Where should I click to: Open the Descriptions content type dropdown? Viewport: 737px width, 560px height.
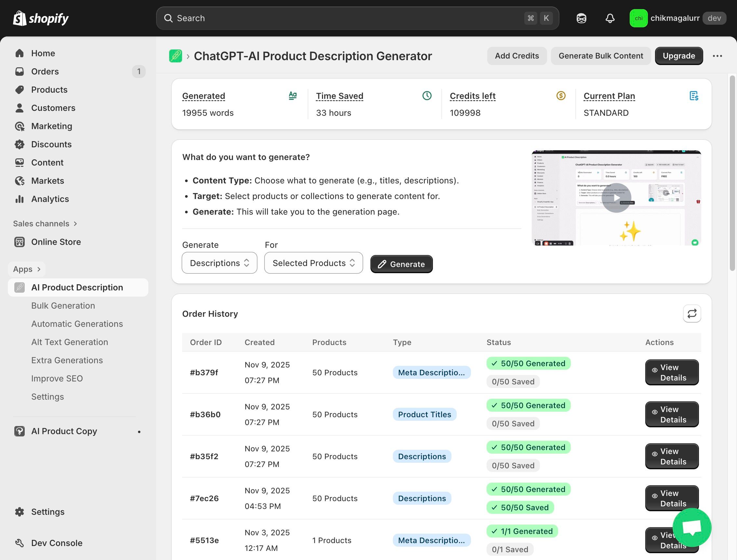[219, 263]
